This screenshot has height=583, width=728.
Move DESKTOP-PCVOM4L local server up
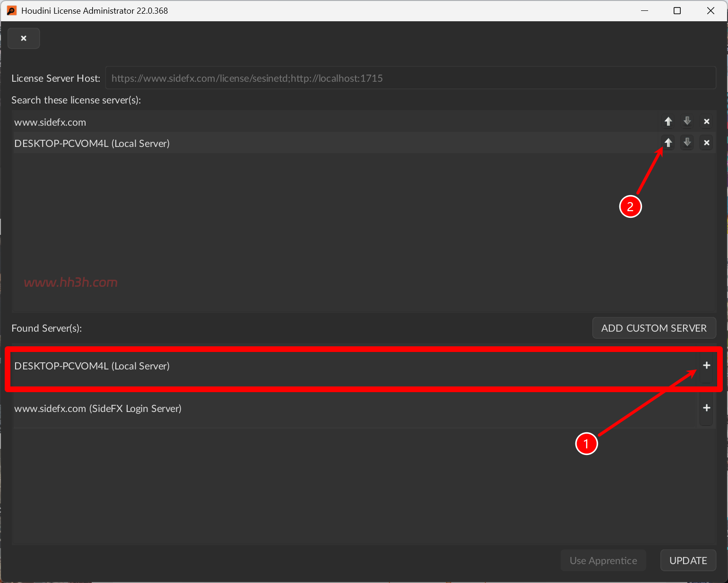pos(668,142)
